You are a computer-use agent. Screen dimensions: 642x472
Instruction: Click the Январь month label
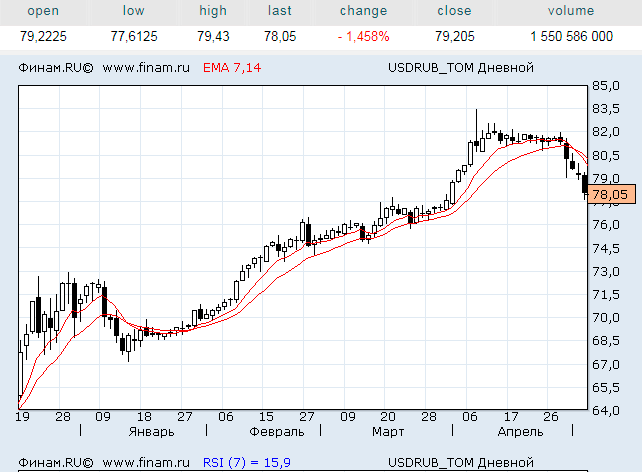(152, 432)
